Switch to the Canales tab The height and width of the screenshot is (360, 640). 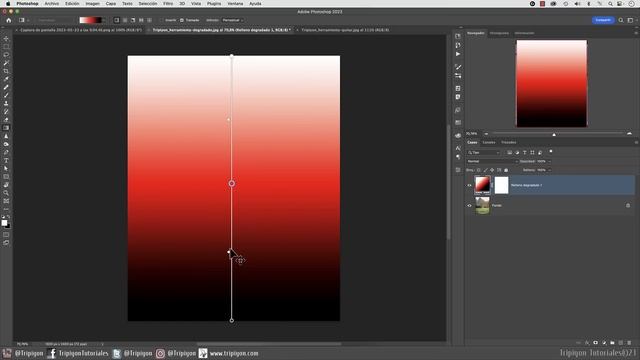pos(489,142)
